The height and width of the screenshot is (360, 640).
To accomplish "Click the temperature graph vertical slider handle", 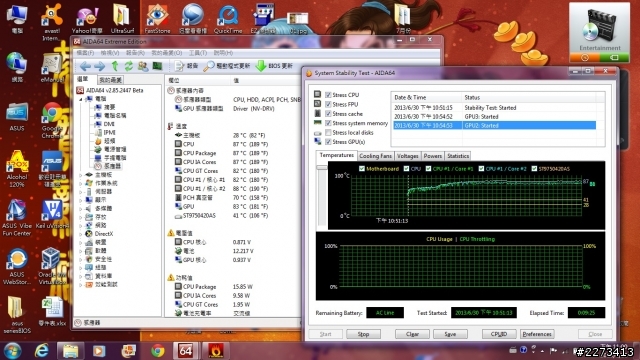I will (322, 167).
